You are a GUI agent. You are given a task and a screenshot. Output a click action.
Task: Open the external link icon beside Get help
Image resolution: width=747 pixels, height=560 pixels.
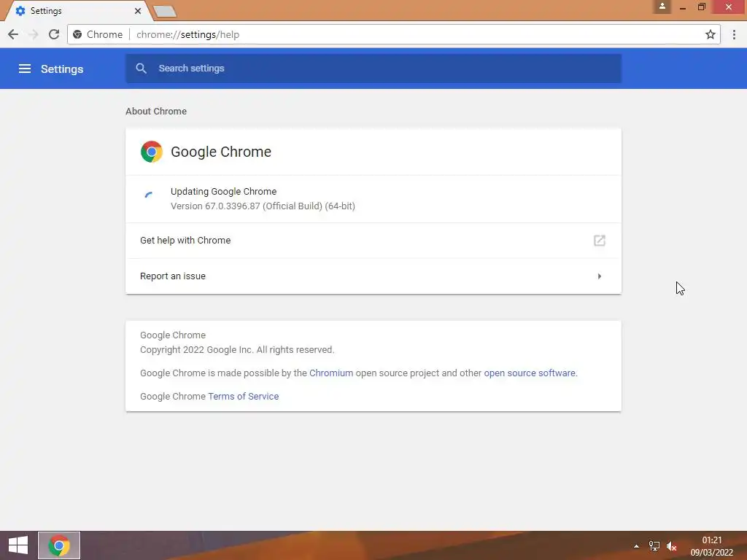[x=600, y=241]
